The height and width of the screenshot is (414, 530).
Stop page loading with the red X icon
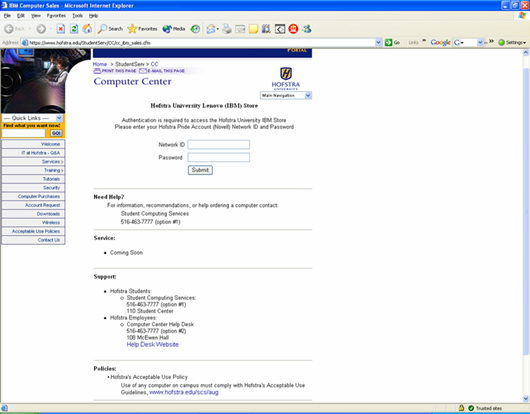coord(61,29)
